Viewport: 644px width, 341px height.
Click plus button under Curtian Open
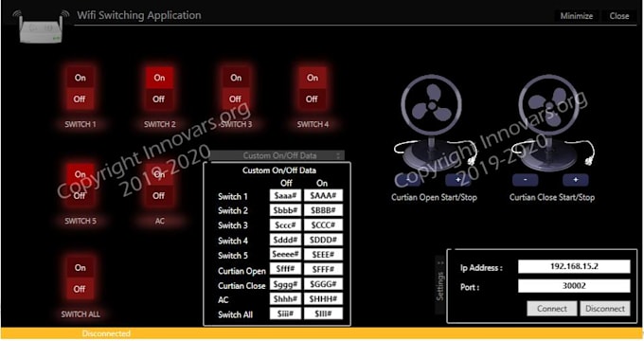[x=458, y=180]
